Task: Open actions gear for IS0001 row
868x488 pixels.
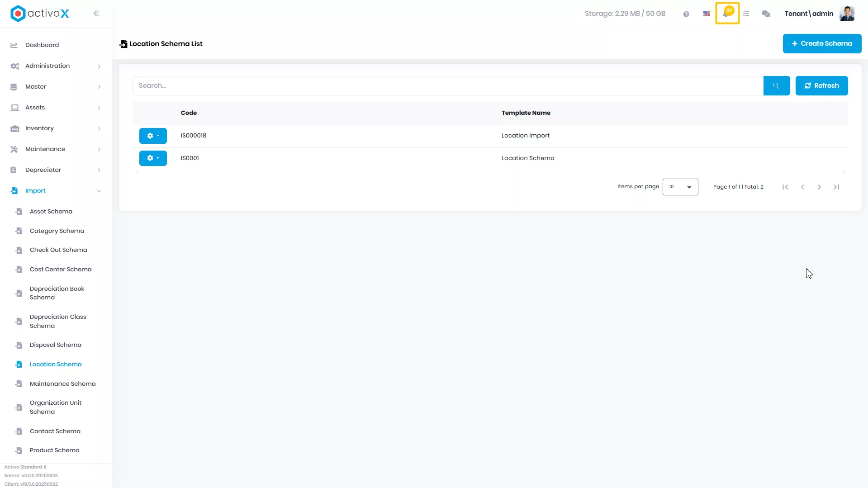Action: [153, 158]
